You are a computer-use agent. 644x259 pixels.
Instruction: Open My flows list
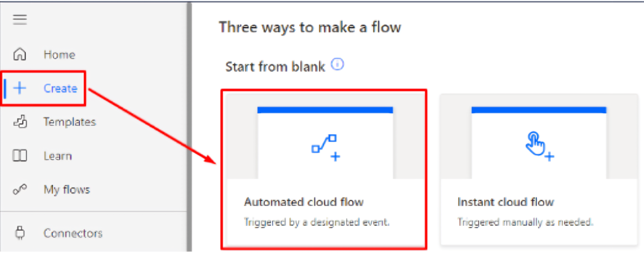pos(67,190)
